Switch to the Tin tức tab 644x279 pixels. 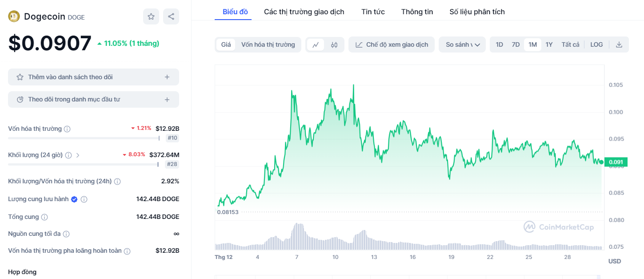(373, 12)
